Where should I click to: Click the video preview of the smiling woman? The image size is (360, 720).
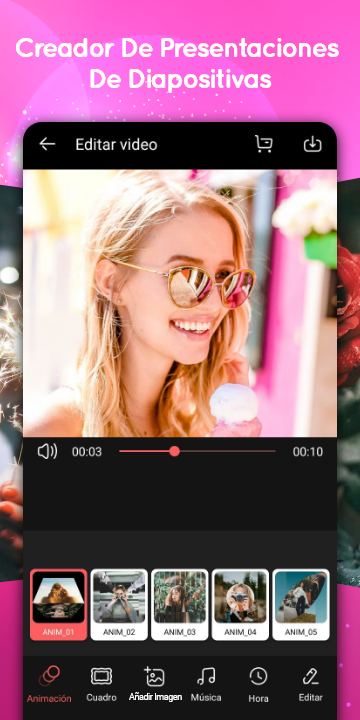pos(180,303)
